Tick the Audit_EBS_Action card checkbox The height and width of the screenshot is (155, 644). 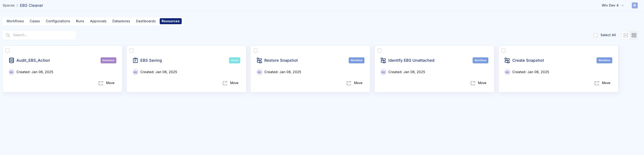point(8,51)
